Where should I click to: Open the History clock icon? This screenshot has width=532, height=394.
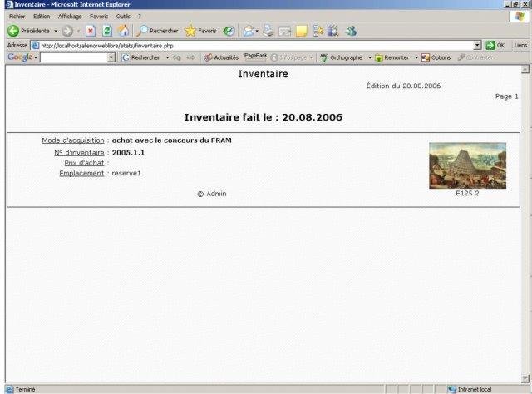click(229, 31)
